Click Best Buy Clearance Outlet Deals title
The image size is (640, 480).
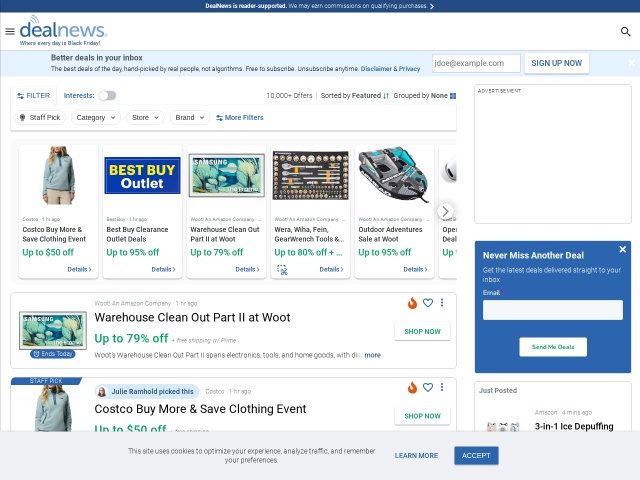click(137, 234)
